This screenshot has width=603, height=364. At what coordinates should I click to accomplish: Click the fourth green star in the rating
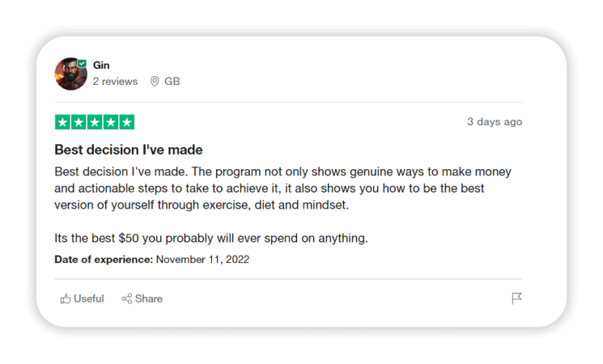pyautogui.click(x=110, y=122)
